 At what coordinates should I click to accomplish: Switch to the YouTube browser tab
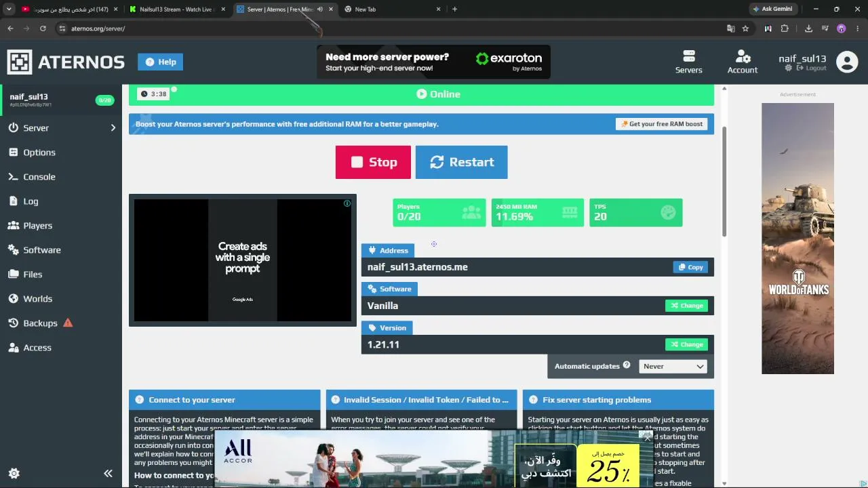point(70,9)
